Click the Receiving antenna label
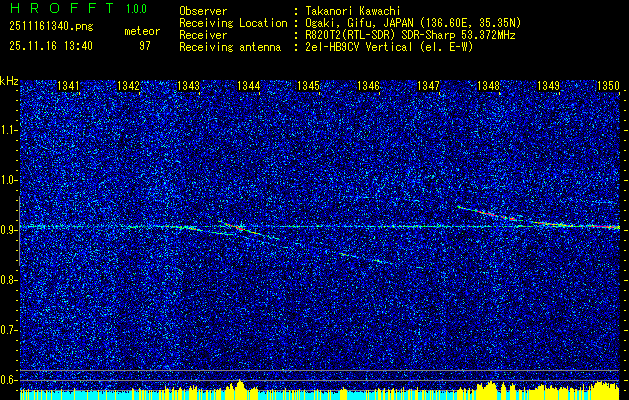Viewport: 629px width, 400px height. point(230,47)
